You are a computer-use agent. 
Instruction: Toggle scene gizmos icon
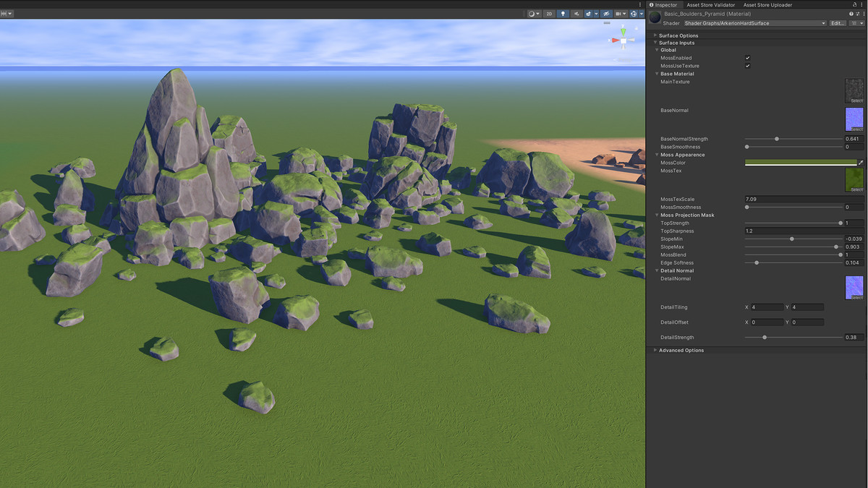[x=634, y=14]
